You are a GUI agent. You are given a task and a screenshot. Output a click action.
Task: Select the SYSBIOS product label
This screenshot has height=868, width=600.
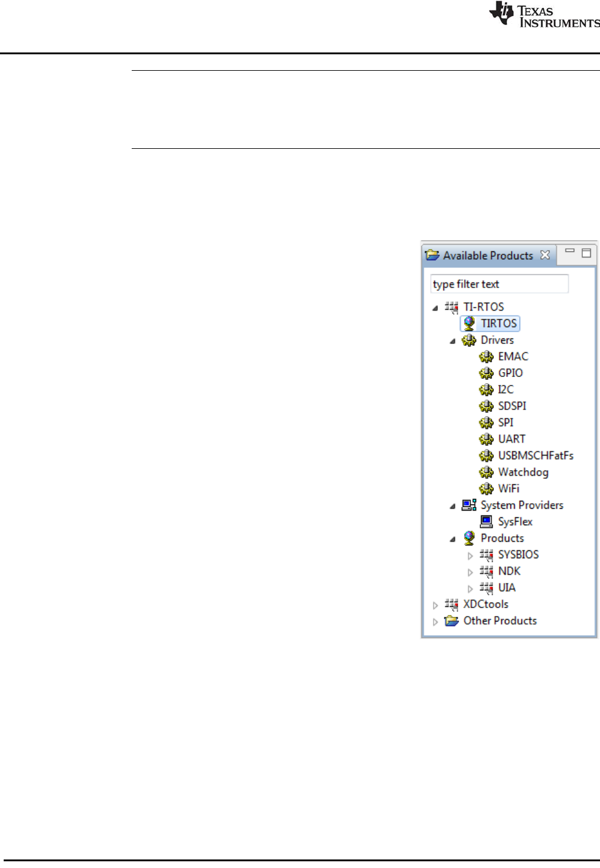(x=518, y=554)
